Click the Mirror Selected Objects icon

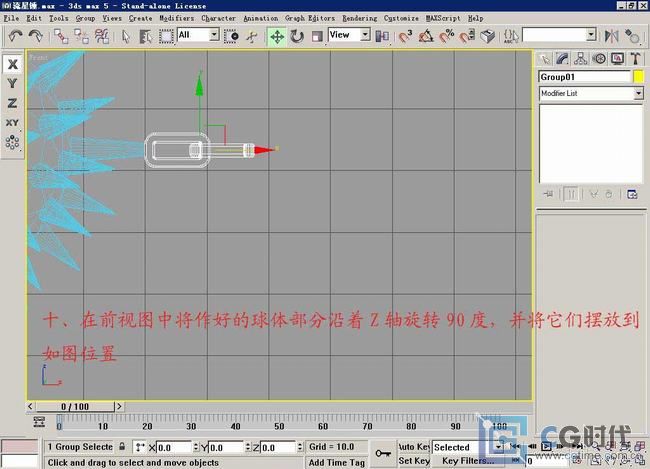coord(611,36)
